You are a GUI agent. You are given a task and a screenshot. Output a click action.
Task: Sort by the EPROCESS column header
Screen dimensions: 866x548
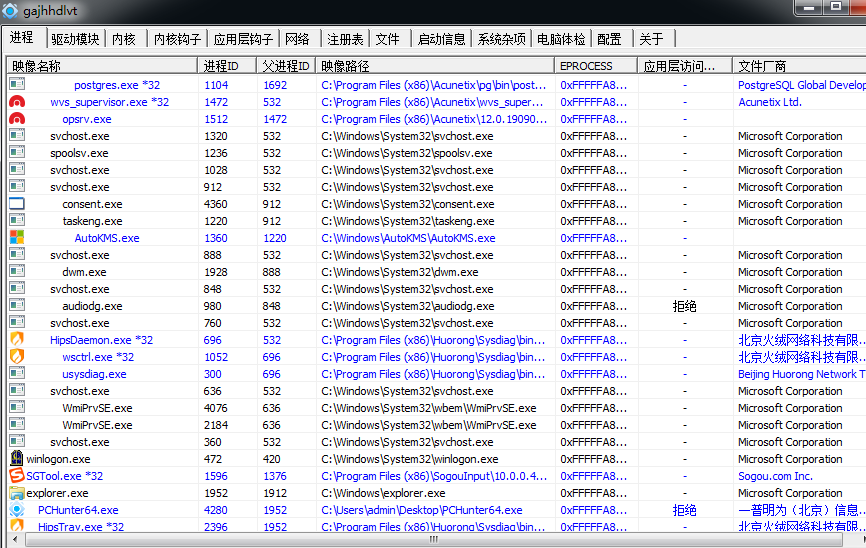[596, 66]
